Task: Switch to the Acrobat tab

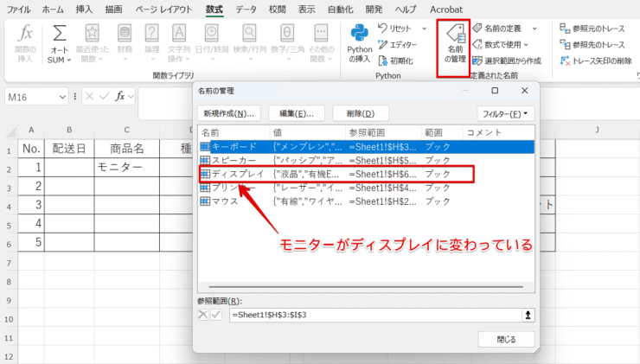Action: tap(446, 9)
